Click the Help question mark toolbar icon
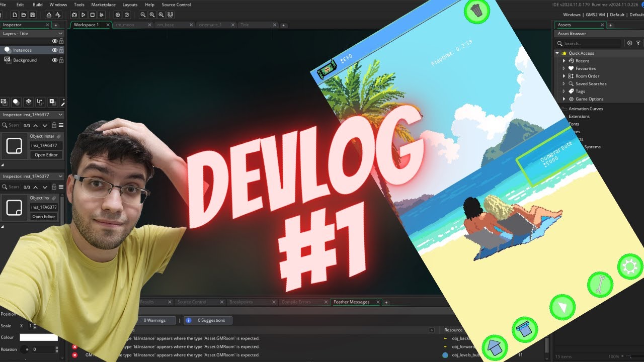 [x=127, y=15]
